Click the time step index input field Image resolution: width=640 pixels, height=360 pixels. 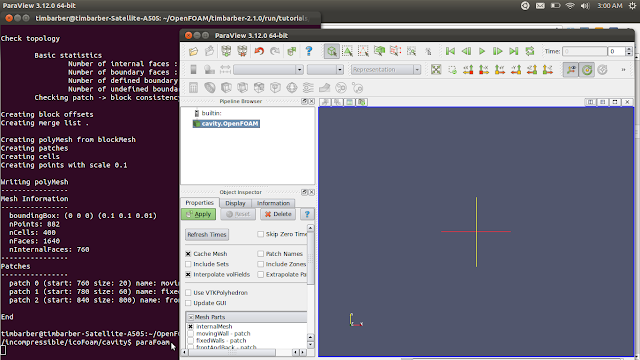(x=616, y=51)
